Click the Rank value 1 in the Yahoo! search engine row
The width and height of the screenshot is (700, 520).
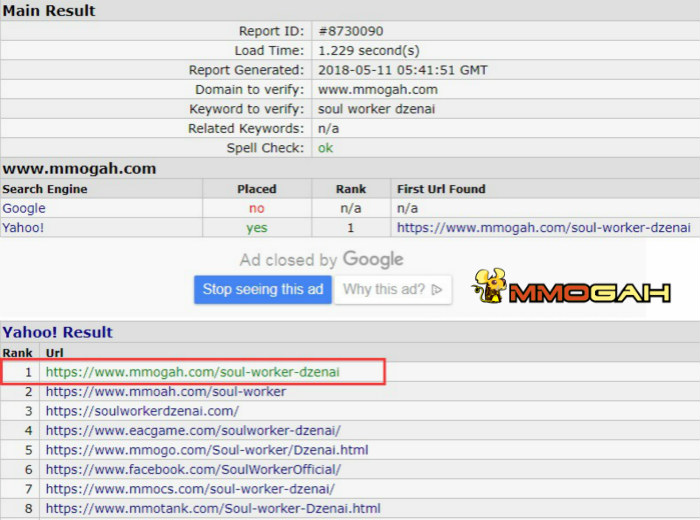click(x=351, y=228)
